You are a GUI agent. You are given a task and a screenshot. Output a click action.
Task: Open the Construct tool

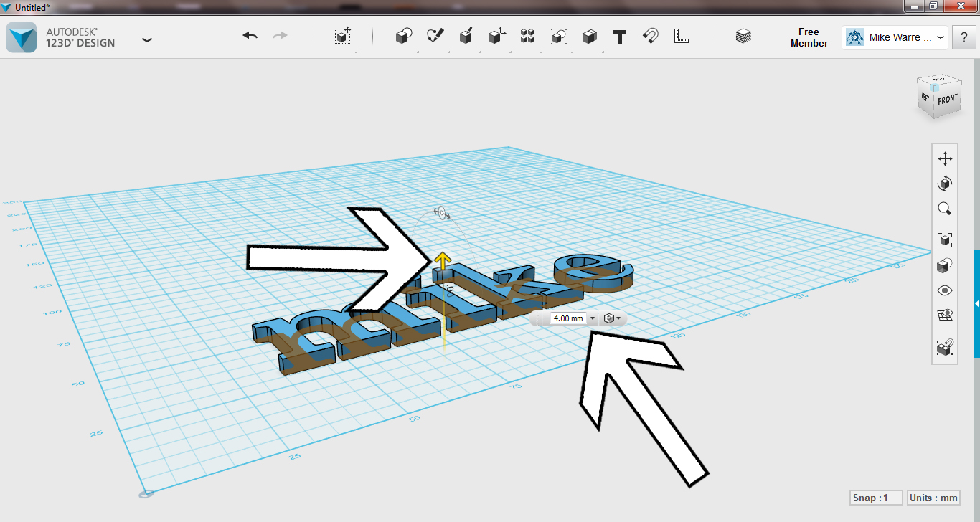coord(466,36)
